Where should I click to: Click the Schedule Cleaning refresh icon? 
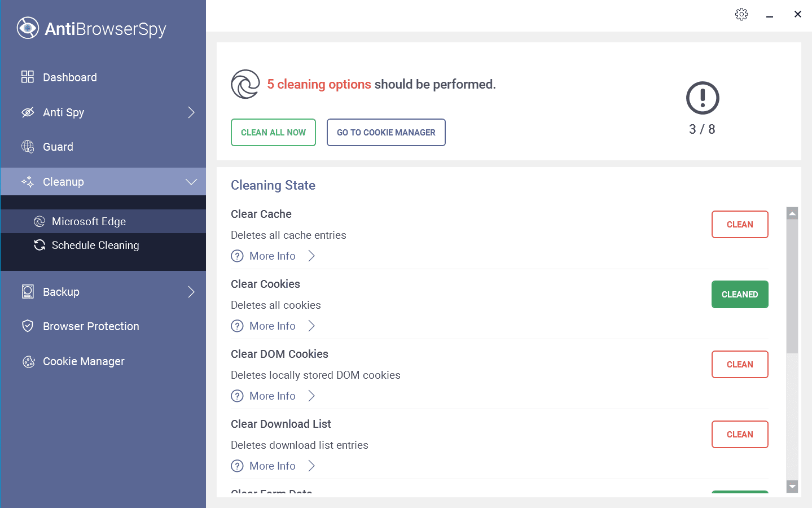[x=39, y=245]
